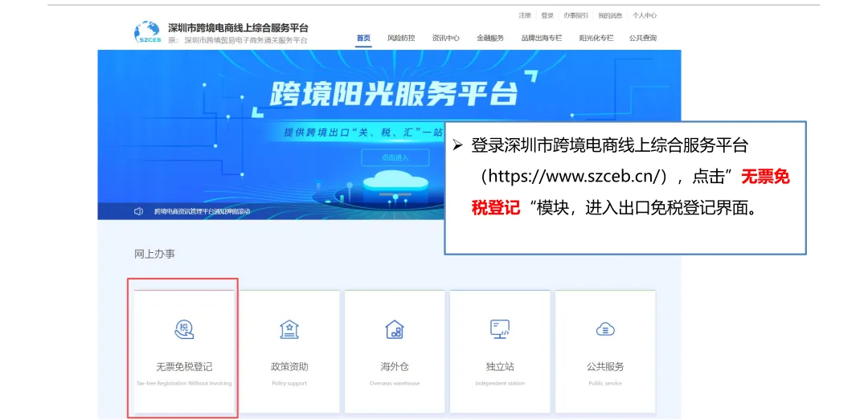The width and height of the screenshot is (868, 420).
Task: Click the 网上办事 section heading
Action: tap(155, 254)
